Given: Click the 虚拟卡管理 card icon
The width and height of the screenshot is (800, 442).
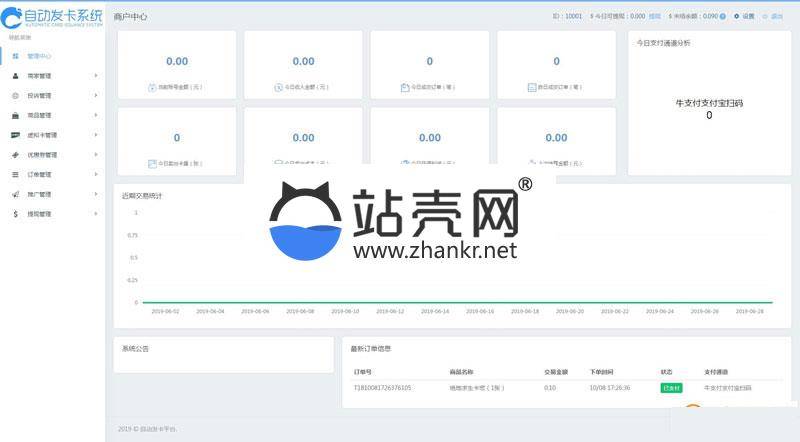Looking at the screenshot, I should point(15,135).
